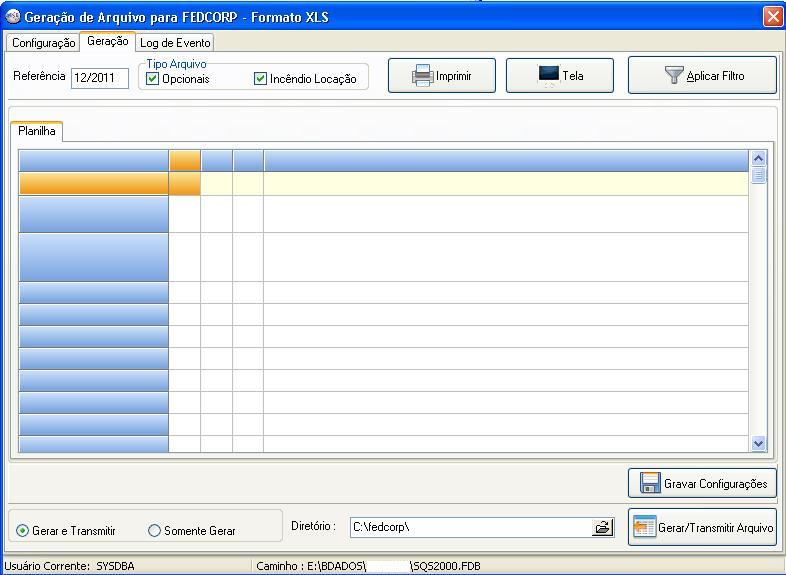Click the printer icon on Imprimir
The image size is (786, 575).
[422, 76]
